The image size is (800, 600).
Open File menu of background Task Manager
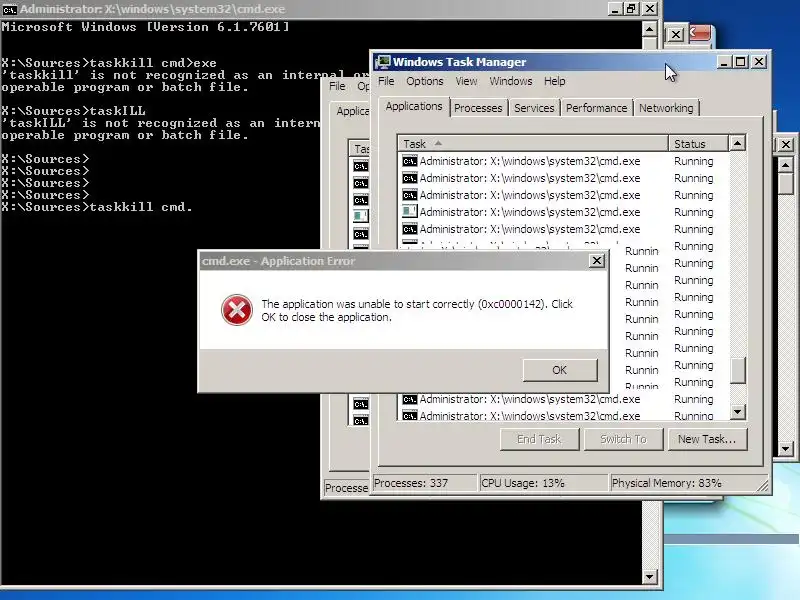pos(337,86)
